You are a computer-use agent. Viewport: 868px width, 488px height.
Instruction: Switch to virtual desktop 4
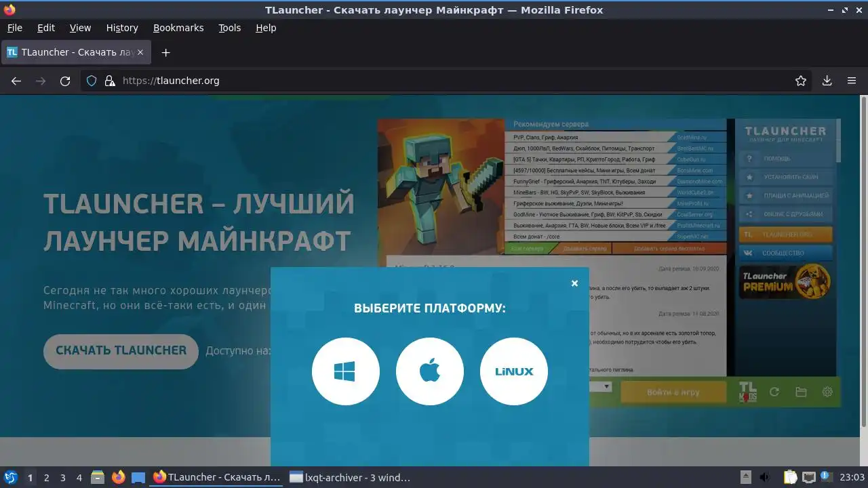[x=79, y=478]
